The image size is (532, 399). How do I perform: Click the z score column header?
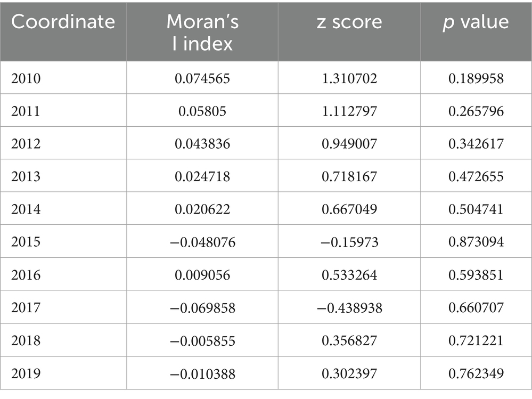pos(349,22)
